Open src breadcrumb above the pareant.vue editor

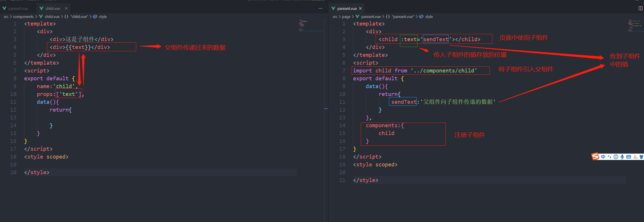(335, 17)
